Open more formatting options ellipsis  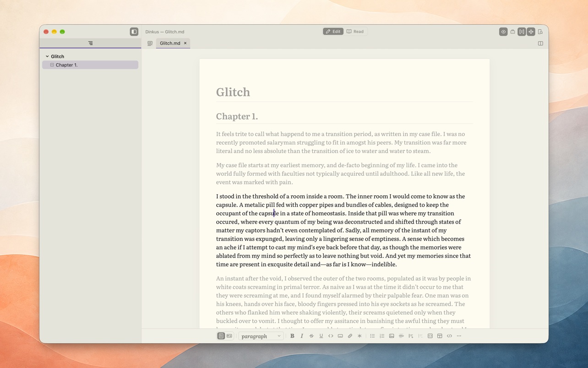coord(459,336)
